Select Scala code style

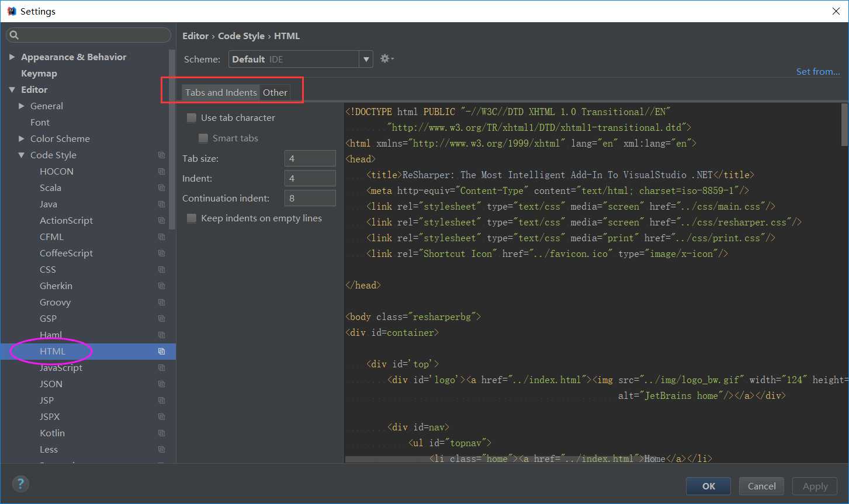[50, 187]
